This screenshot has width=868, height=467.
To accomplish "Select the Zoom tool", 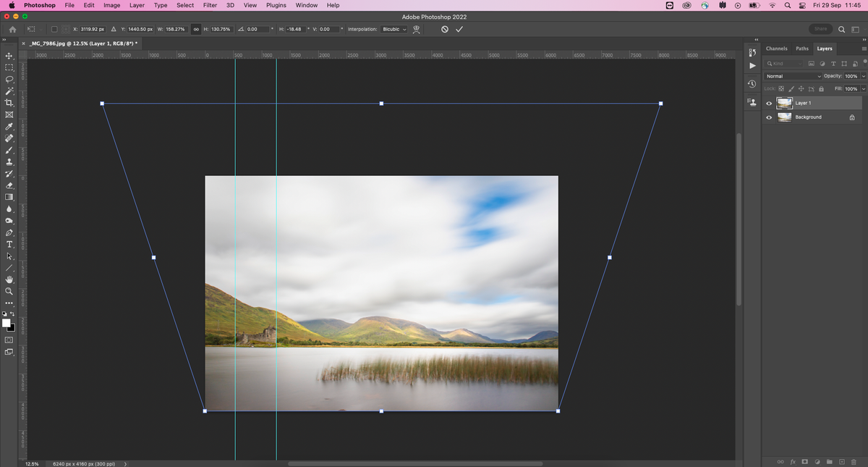I will pos(9,291).
